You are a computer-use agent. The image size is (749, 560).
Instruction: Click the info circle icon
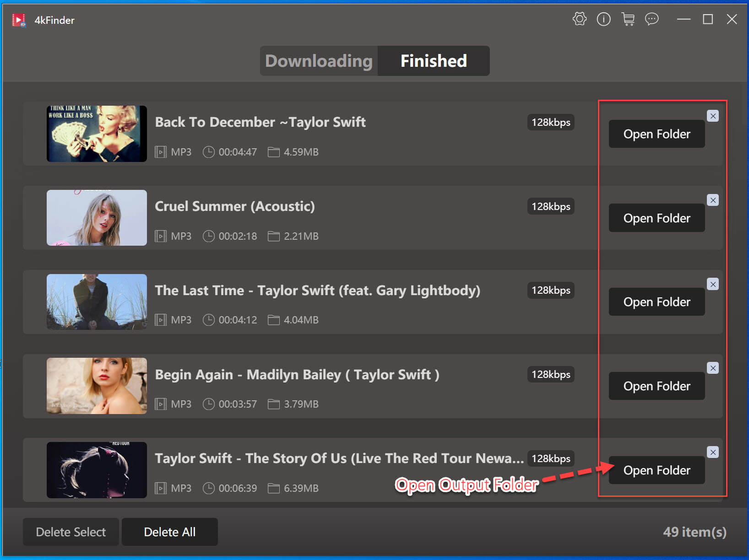(603, 19)
